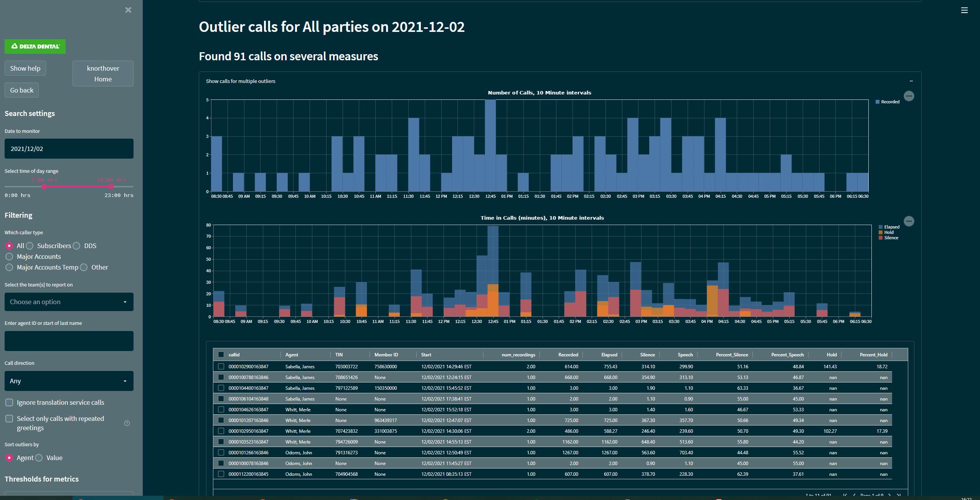Screen dimensions: 980x500
Task: Jump to the first page of results
Action: point(844,495)
